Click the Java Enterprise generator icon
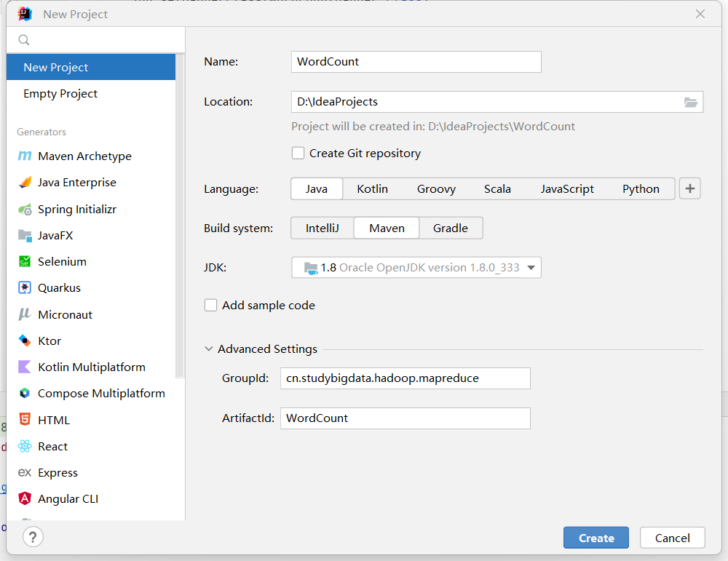728x561 pixels. 25,183
